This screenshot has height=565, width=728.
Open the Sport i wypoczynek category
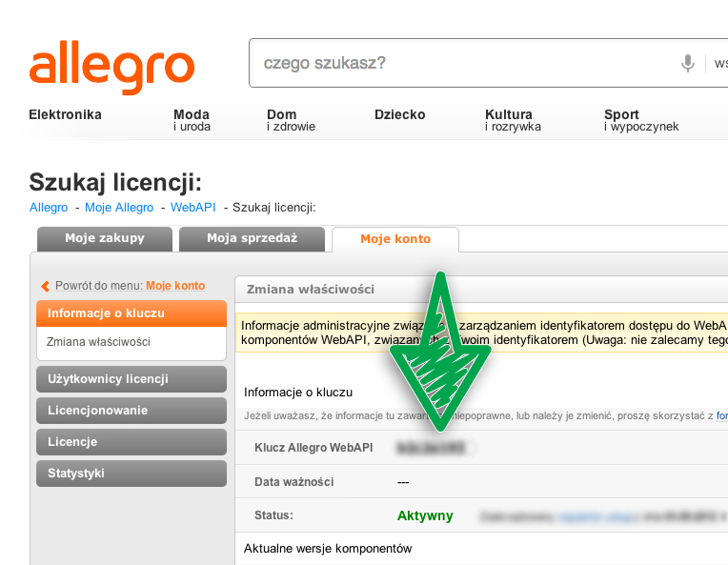tap(641, 120)
